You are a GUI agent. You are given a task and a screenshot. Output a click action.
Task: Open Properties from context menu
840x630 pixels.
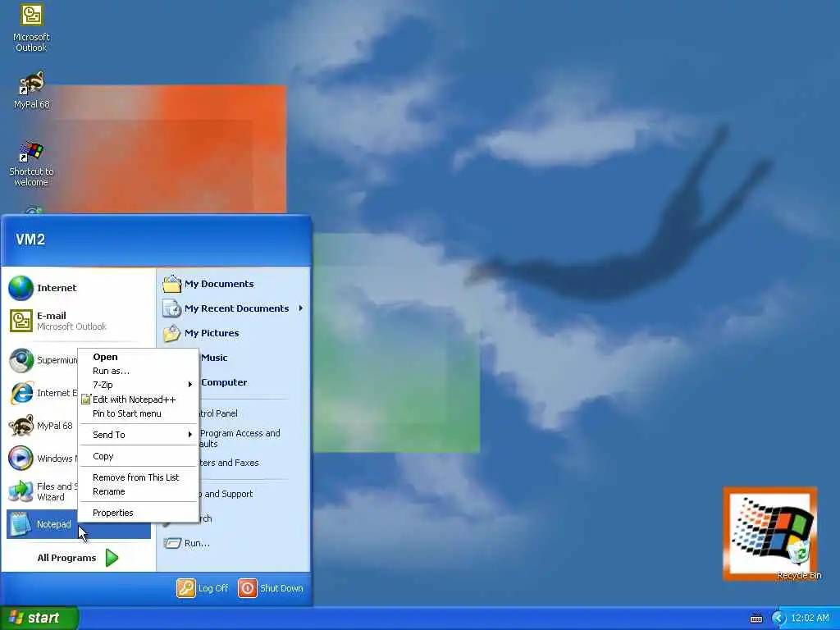(x=138, y=513)
